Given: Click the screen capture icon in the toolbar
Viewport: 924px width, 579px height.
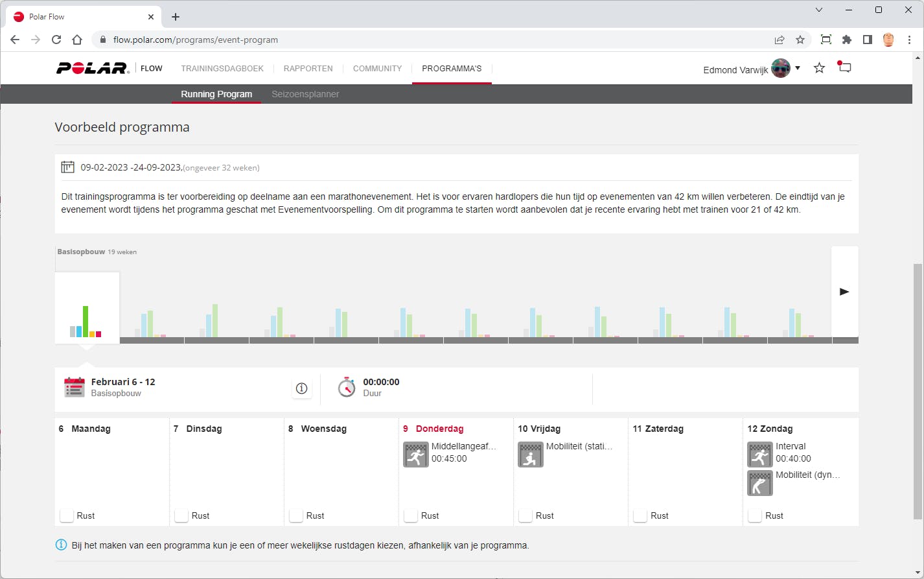Looking at the screenshot, I should pyautogui.click(x=826, y=40).
